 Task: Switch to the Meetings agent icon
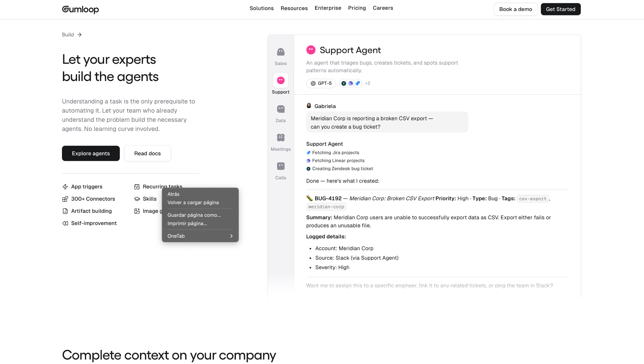pyautogui.click(x=280, y=138)
